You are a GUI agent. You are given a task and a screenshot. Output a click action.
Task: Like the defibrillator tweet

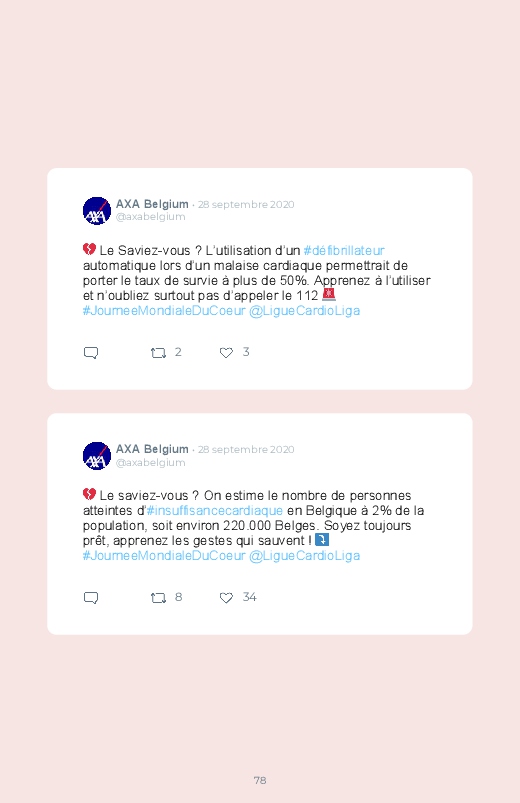pyautogui.click(x=226, y=353)
